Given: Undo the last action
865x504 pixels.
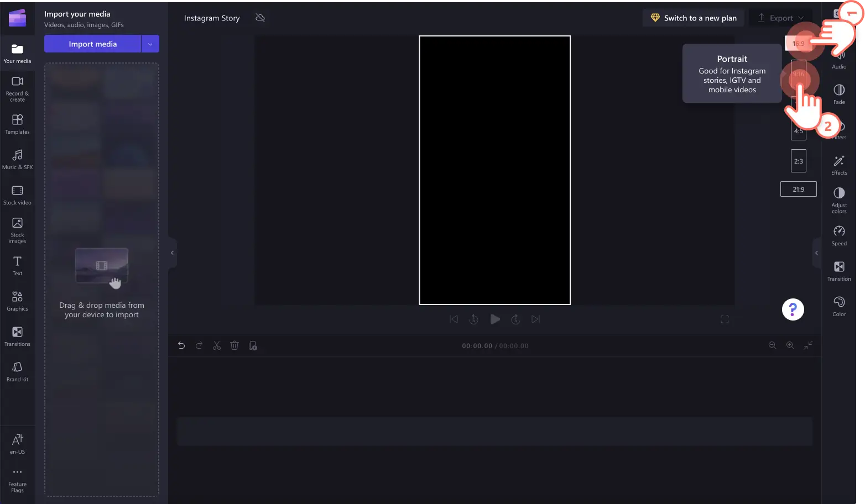Looking at the screenshot, I should (x=181, y=345).
